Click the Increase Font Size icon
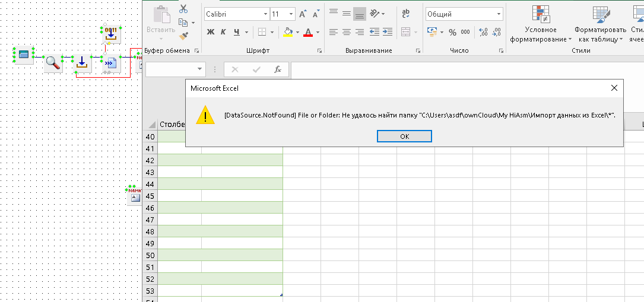 click(x=303, y=14)
